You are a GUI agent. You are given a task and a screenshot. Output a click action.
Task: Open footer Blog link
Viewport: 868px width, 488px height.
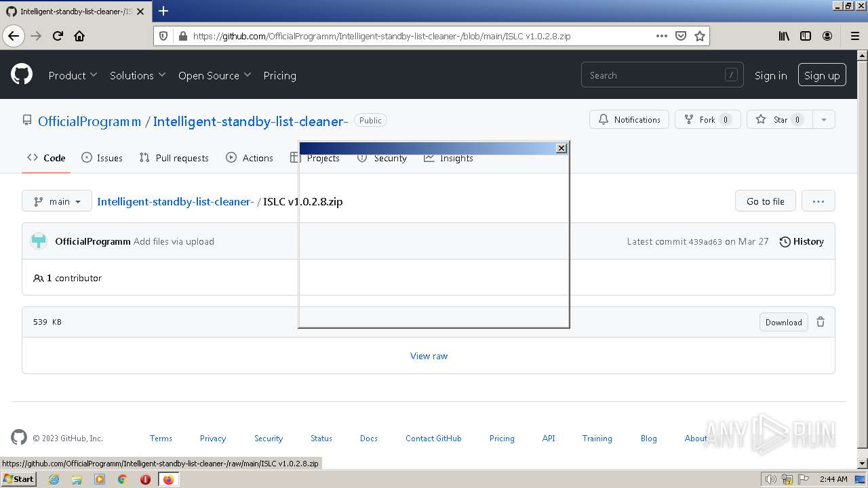[x=649, y=439]
